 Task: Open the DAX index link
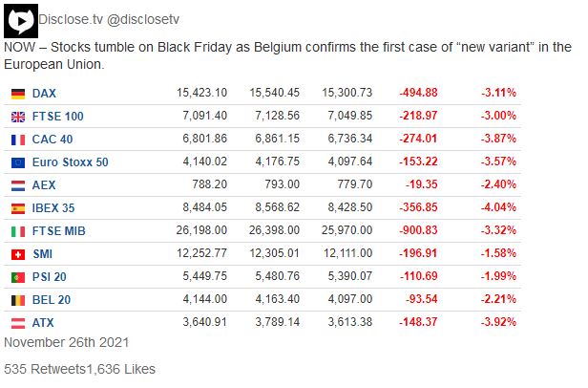[x=44, y=93]
